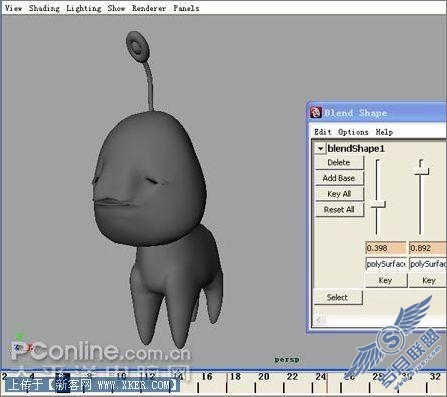Click the 0.398 weight value field
The height and width of the screenshot is (397, 447).
[386, 248]
